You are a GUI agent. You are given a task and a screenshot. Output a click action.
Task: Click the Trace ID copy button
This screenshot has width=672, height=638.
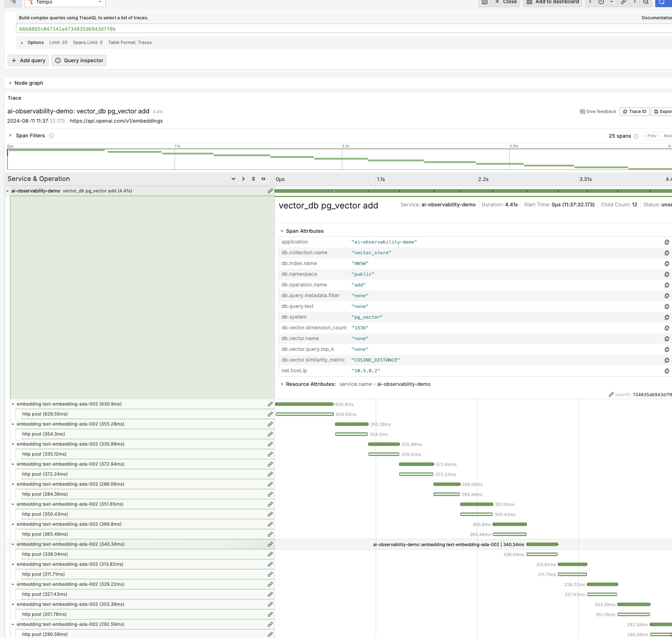click(634, 112)
